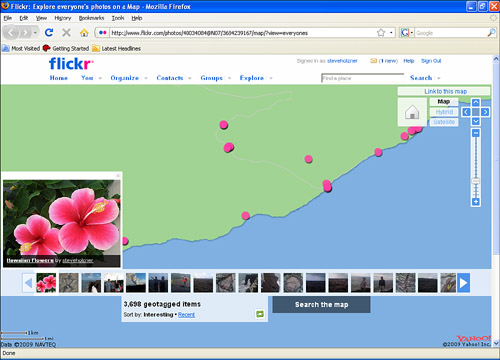
Task: Open the search engine selector dropdown
Action: (412, 33)
